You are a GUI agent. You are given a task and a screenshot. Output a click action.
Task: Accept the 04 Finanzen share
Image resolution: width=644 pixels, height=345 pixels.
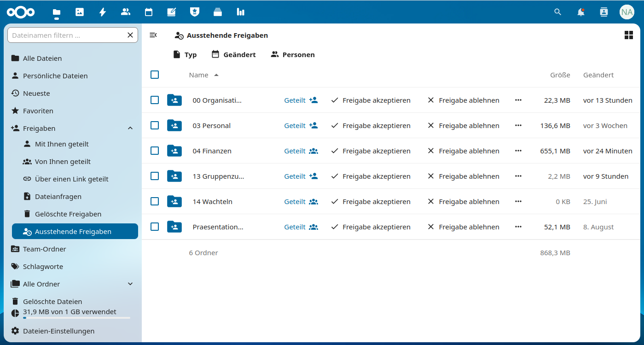pyautogui.click(x=371, y=151)
